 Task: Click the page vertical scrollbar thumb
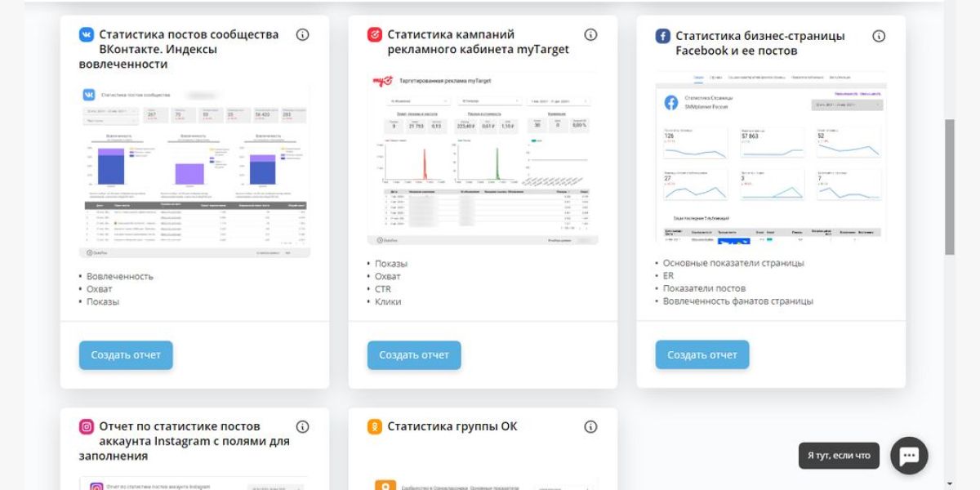click(x=949, y=186)
